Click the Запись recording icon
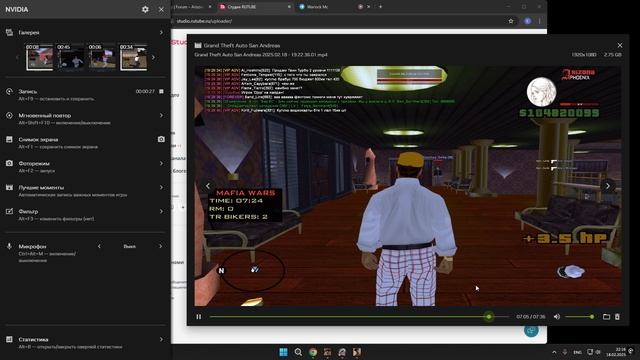This screenshot has width=640, height=360. tap(9, 92)
